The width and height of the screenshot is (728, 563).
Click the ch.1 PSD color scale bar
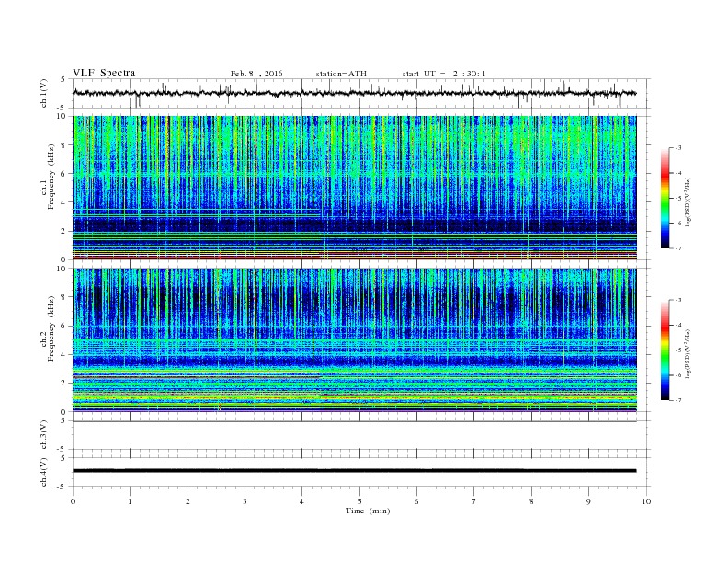[665, 198]
